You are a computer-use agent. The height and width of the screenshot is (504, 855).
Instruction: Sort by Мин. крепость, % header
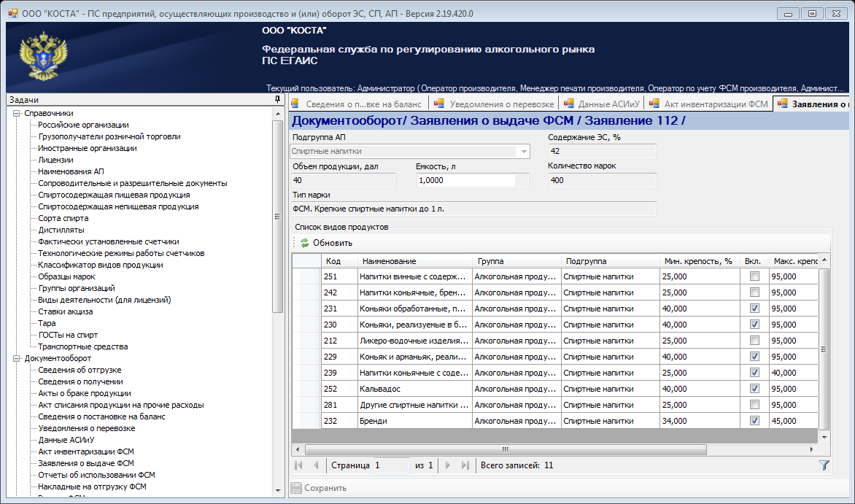(x=700, y=261)
